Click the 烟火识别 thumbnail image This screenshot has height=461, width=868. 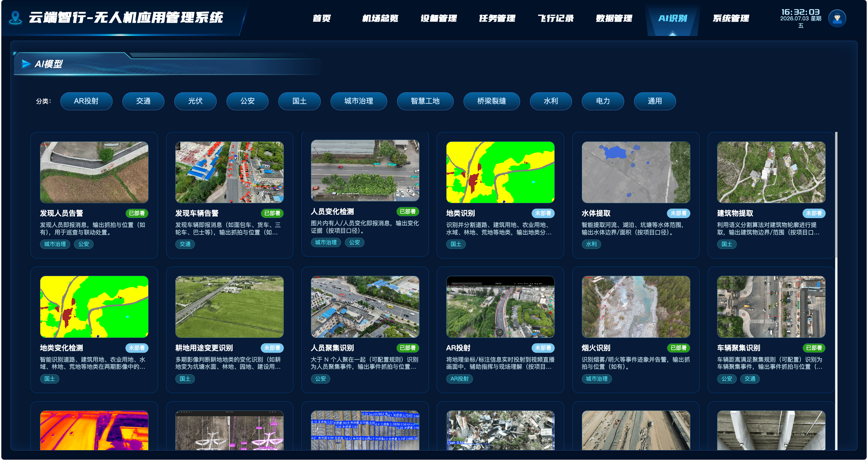click(636, 307)
